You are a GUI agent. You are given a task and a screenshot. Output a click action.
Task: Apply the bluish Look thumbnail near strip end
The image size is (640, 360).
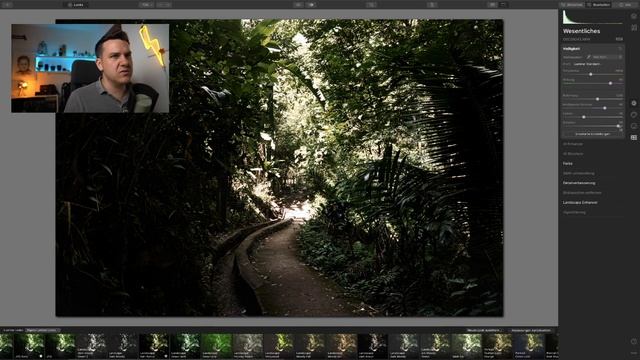[529, 346]
